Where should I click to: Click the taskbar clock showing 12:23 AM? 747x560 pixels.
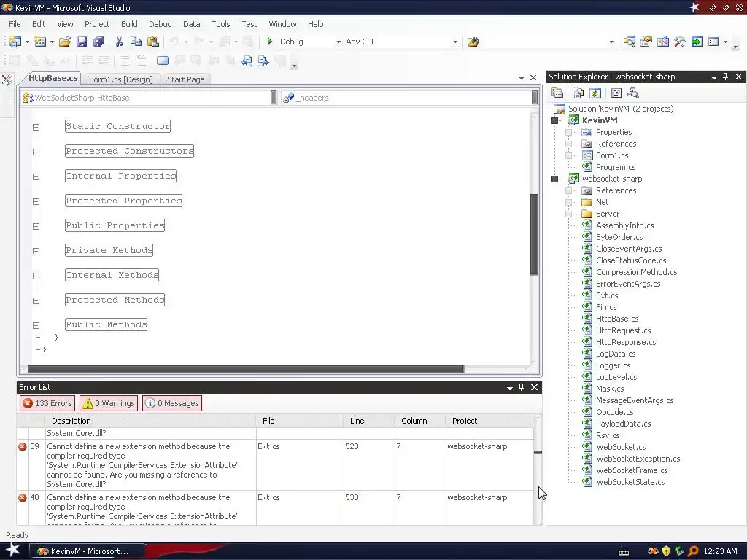point(720,551)
